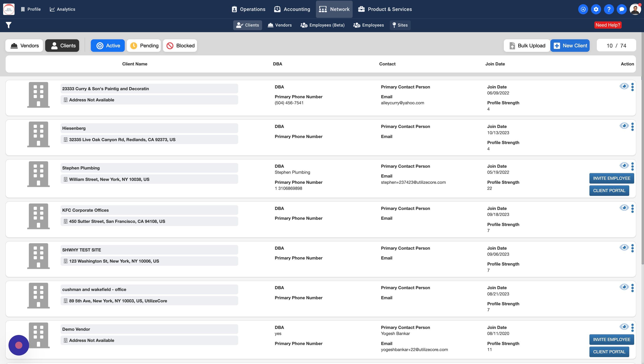Click the New Client button
The image size is (644, 364).
(x=570, y=46)
